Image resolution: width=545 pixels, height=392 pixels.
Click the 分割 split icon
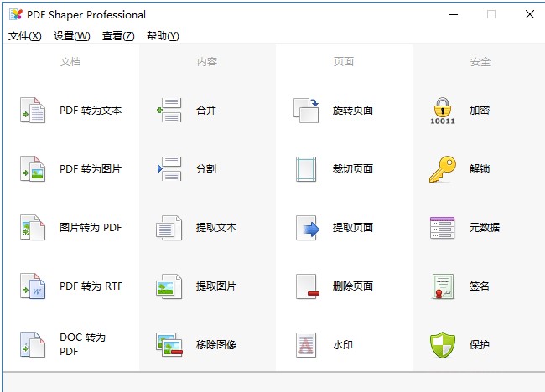pos(169,168)
